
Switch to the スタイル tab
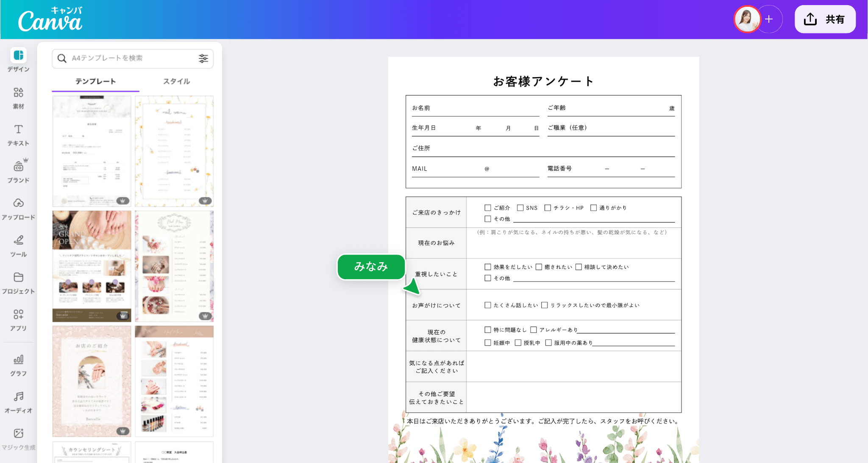pos(176,81)
